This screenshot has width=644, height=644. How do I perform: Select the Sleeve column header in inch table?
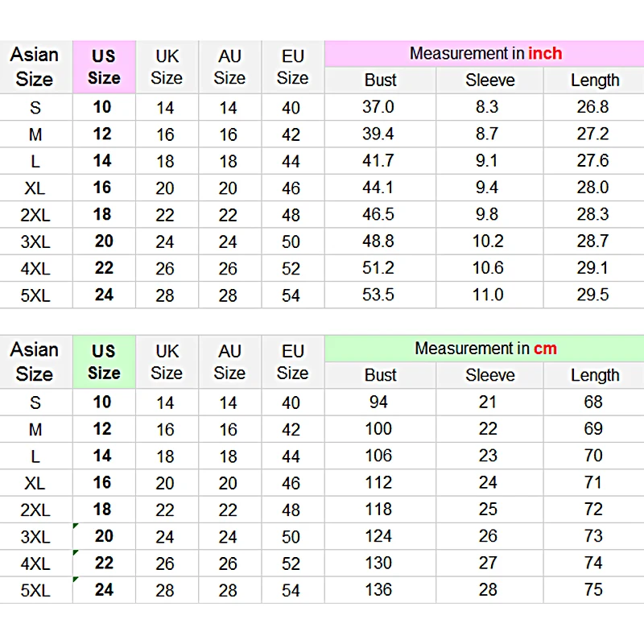point(490,80)
